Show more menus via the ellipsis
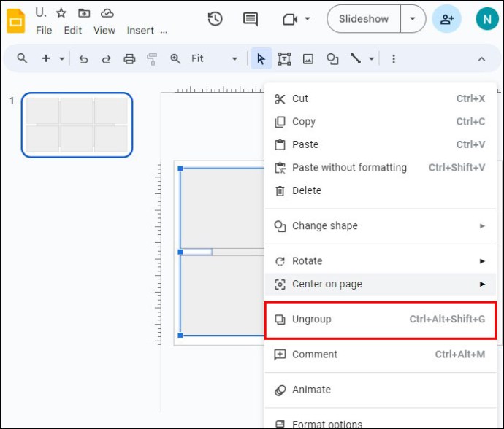The width and height of the screenshot is (504, 429). coord(164,31)
